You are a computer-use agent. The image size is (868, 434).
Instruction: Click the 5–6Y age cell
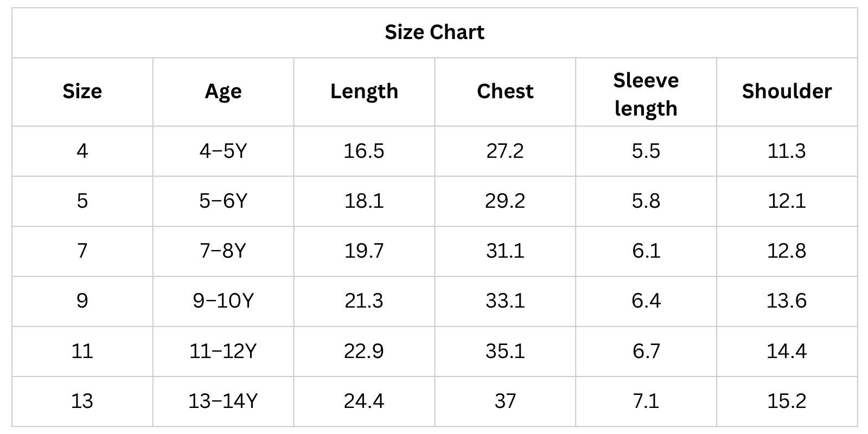pos(223,201)
